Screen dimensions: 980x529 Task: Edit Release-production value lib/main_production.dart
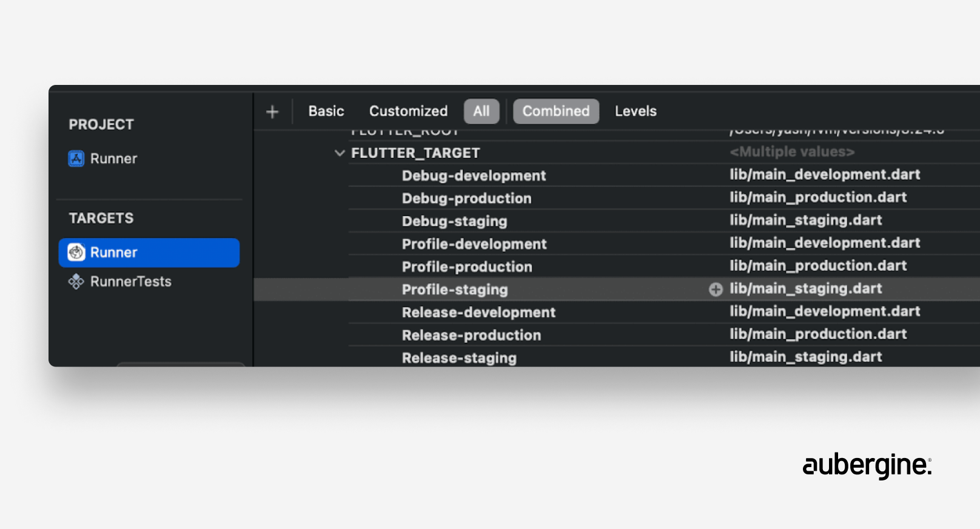tap(818, 334)
